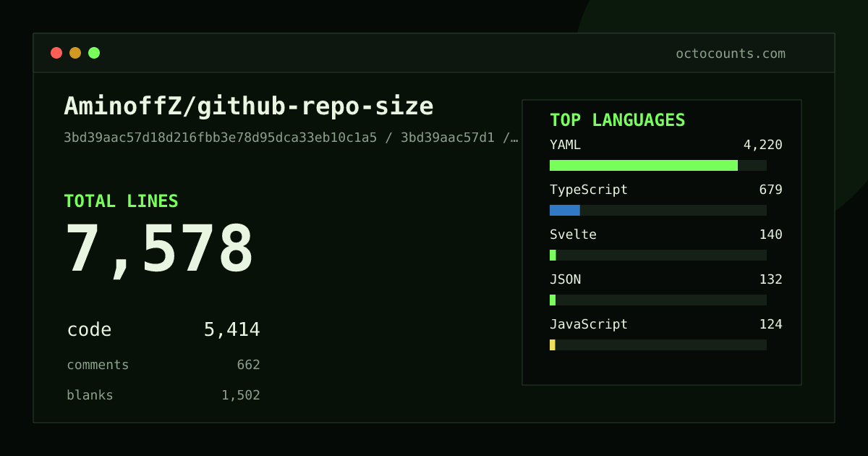The image size is (868, 456).
Task: Select the commit hash line under the title
Action: tap(291, 138)
